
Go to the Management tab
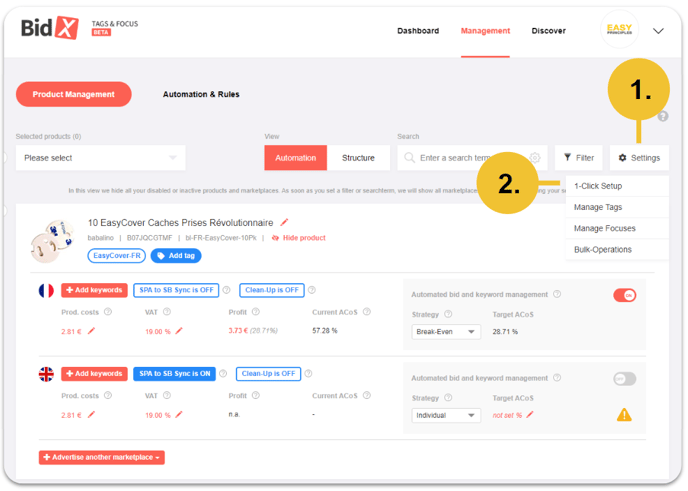point(485,31)
